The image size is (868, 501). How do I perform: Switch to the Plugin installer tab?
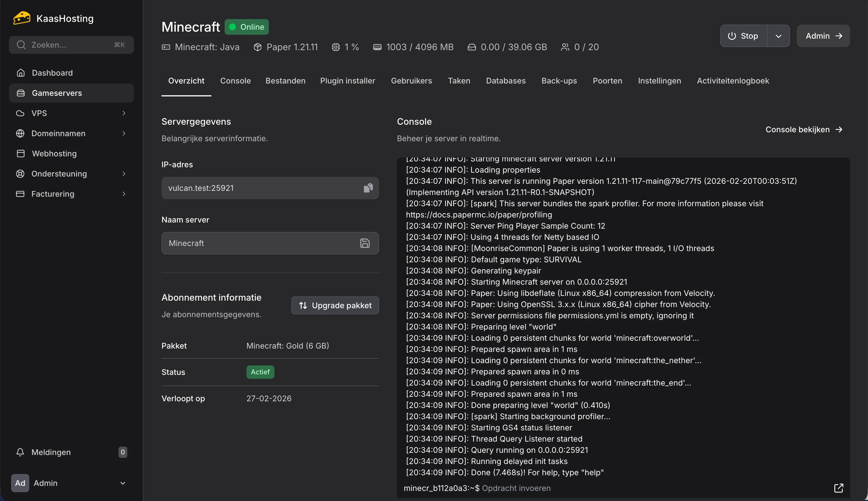[347, 80]
